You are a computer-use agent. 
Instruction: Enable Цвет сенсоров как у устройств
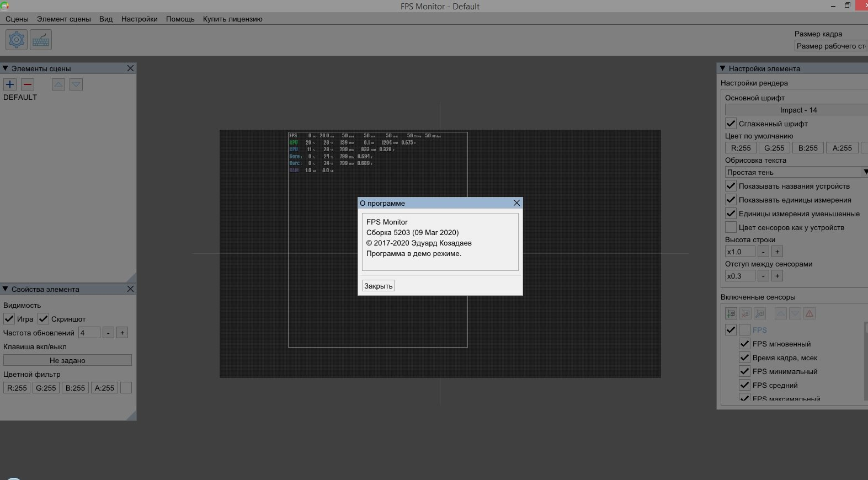point(731,227)
